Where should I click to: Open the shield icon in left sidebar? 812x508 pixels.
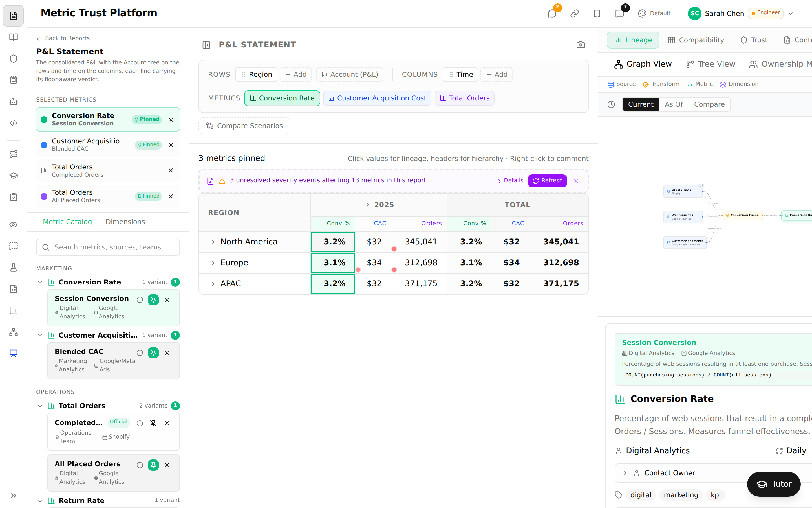pos(14,58)
